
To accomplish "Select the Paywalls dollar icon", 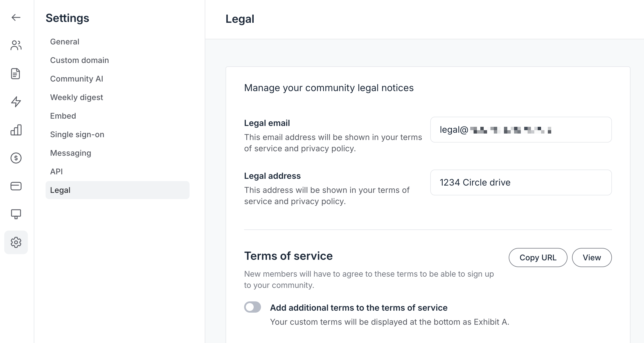I will coord(16,158).
